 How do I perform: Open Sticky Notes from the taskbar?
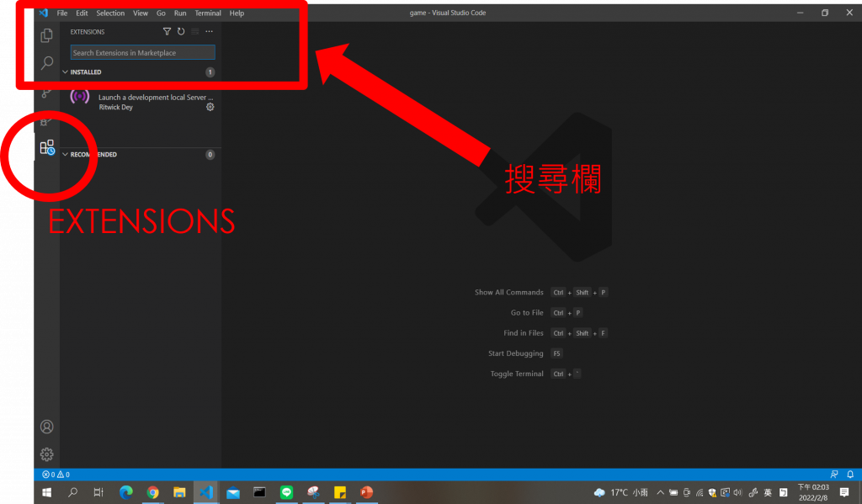[x=340, y=492]
